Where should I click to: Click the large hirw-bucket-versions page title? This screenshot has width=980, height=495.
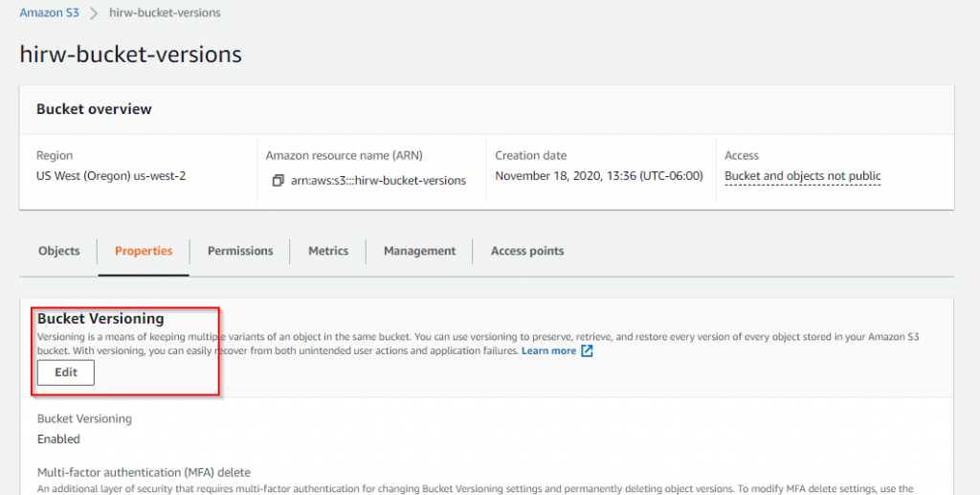click(130, 55)
